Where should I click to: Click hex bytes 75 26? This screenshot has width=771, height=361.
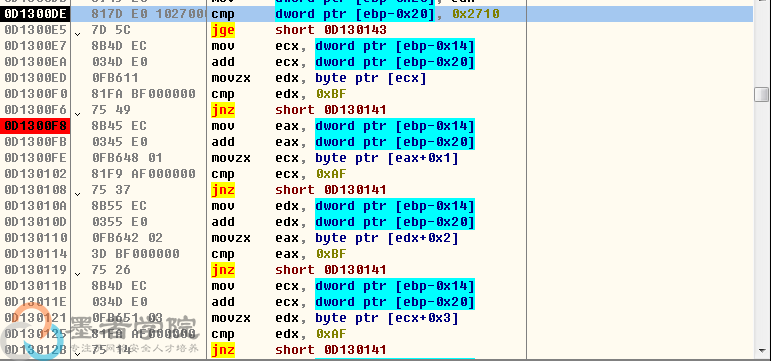click(x=111, y=270)
